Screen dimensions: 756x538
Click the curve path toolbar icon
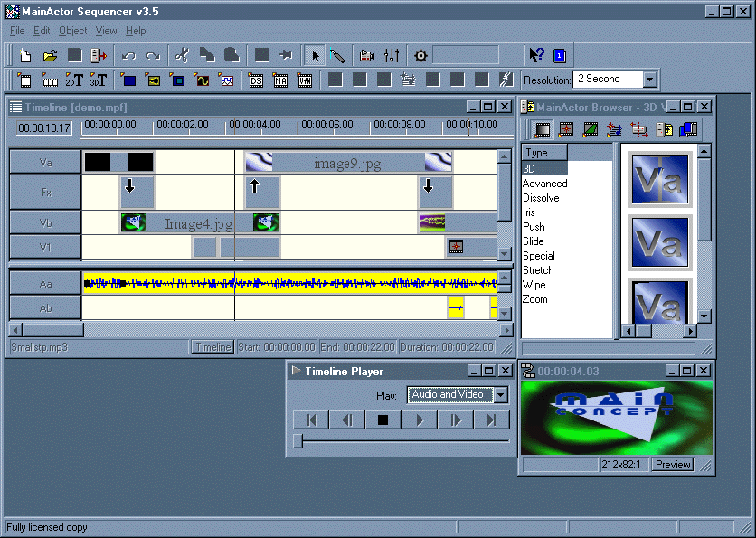(506, 80)
